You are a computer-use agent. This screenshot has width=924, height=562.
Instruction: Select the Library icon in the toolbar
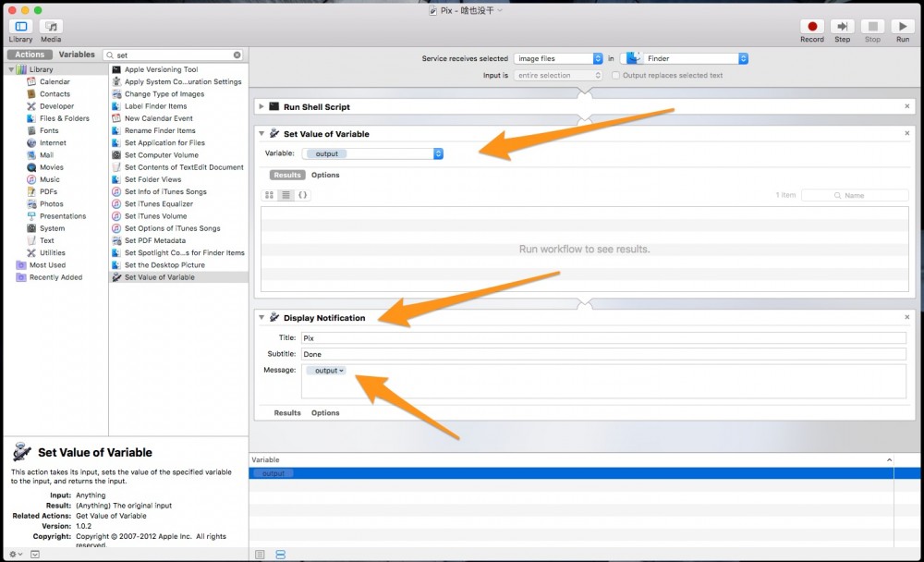19,27
